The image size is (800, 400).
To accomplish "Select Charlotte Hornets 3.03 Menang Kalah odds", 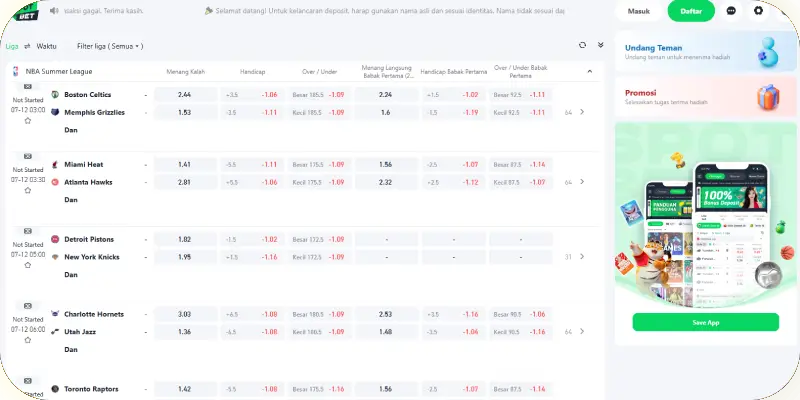I will coord(185,314).
